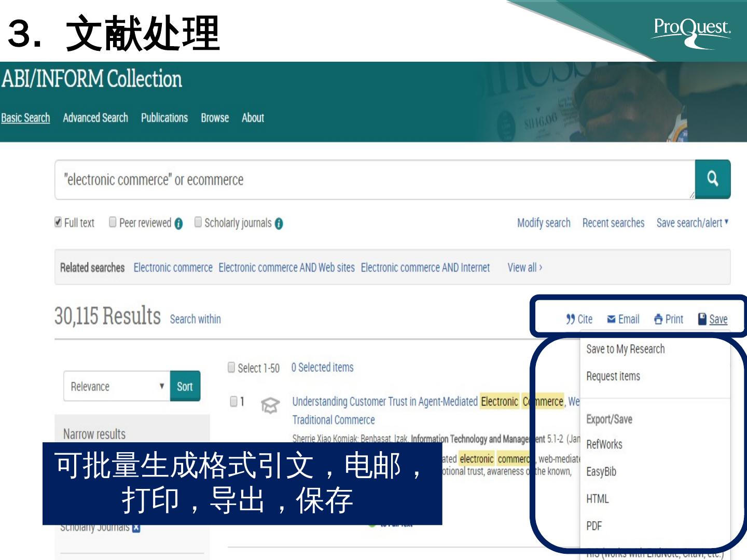Click into the search query input field

coord(375,179)
